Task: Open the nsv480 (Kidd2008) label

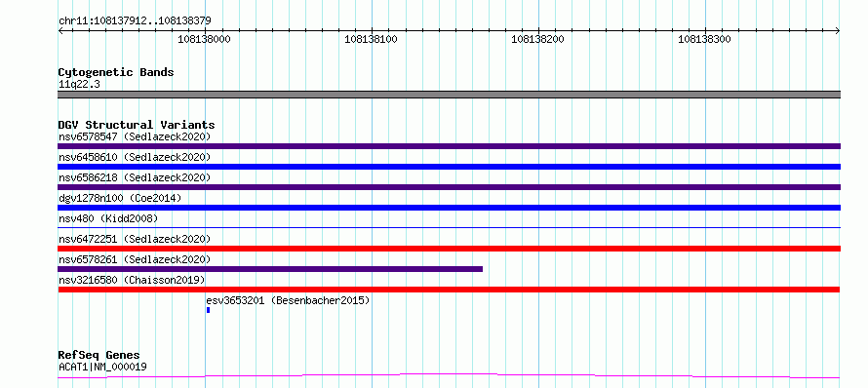Action: tap(108, 218)
